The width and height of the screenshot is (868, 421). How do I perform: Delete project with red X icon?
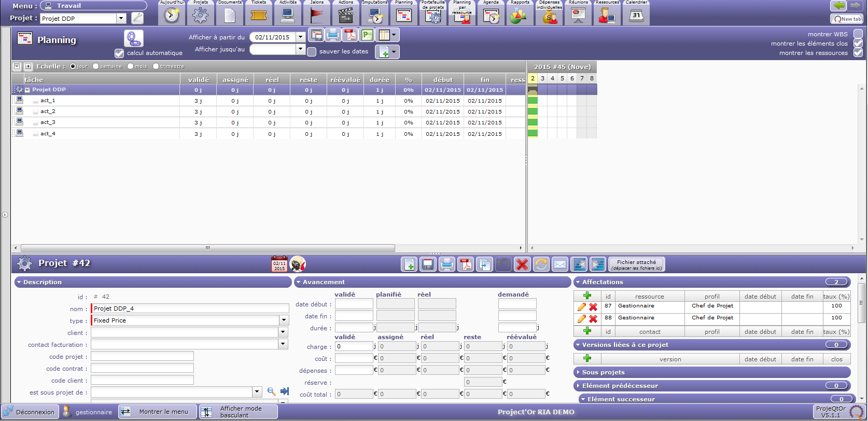click(x=522, y=264)
